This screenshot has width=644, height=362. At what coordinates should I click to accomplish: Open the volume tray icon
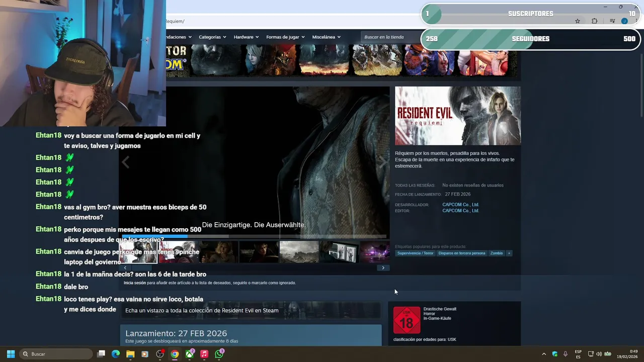coord(599,354)
